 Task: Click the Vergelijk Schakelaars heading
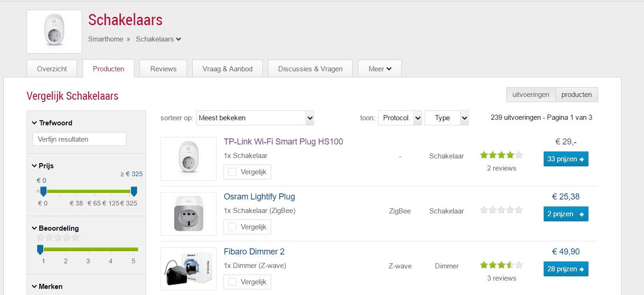(72, 96)
